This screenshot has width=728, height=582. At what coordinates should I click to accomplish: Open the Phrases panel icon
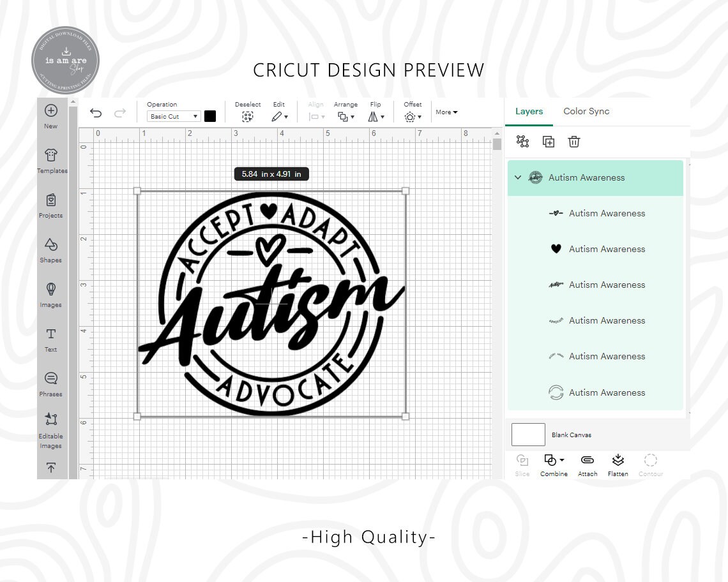(51, 378)
